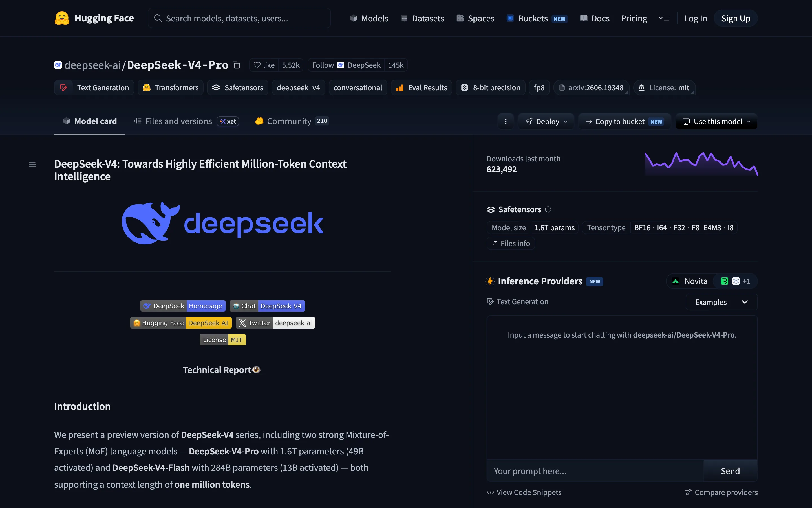Click the License: mit tag
Screen dimensions: 812x508
click(664, 88)
